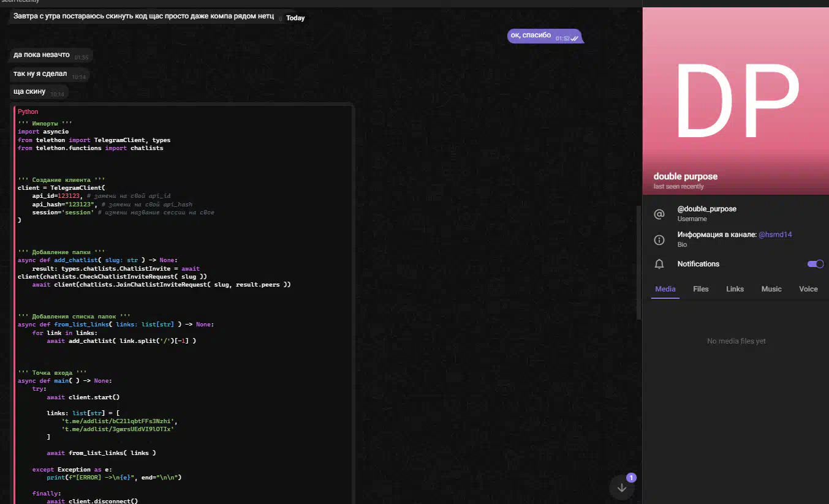
Task: Switch to the Links tab
Action: [x=735, y=289]
